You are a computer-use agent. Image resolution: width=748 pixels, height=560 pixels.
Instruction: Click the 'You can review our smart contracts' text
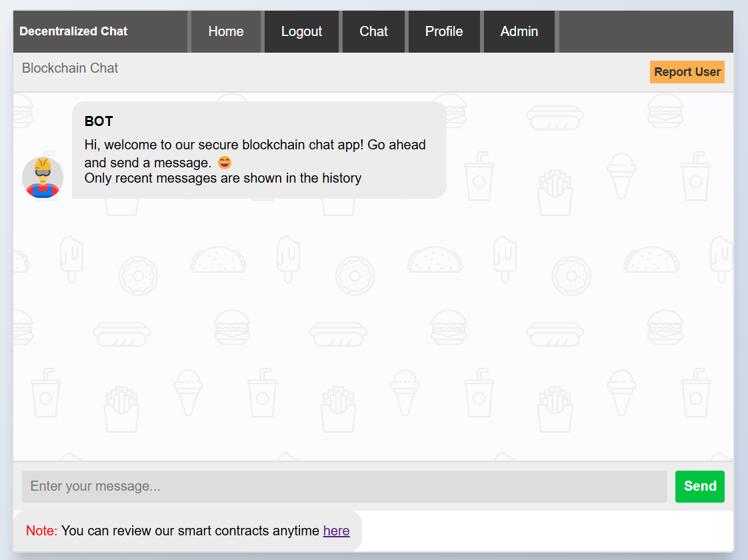coord(190,531)
